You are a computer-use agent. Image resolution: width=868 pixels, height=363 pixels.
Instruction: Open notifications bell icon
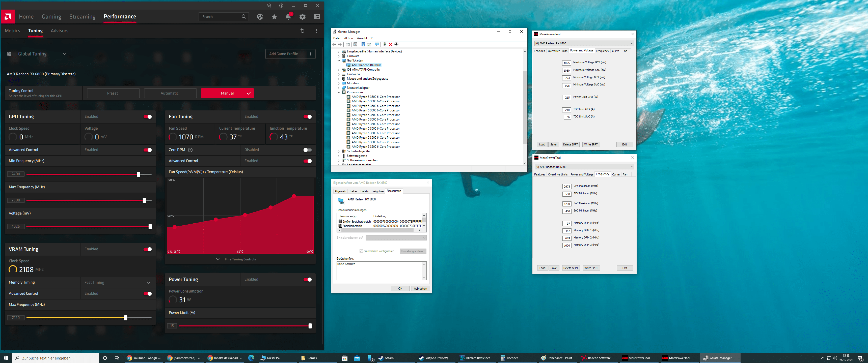pyautogui.click(x=288, y=16)
